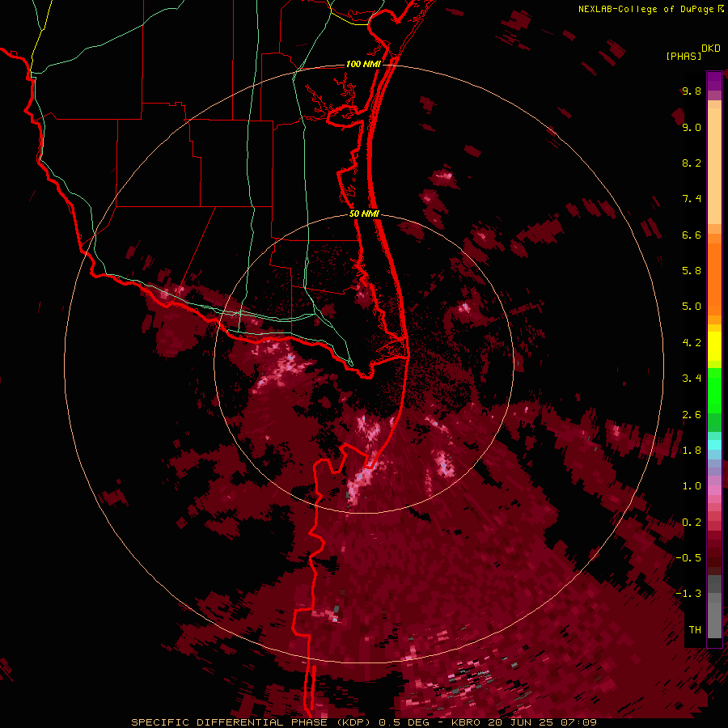728x728 pixels.
Task: Click the pink band on the color bar
Action: point(714,489)
